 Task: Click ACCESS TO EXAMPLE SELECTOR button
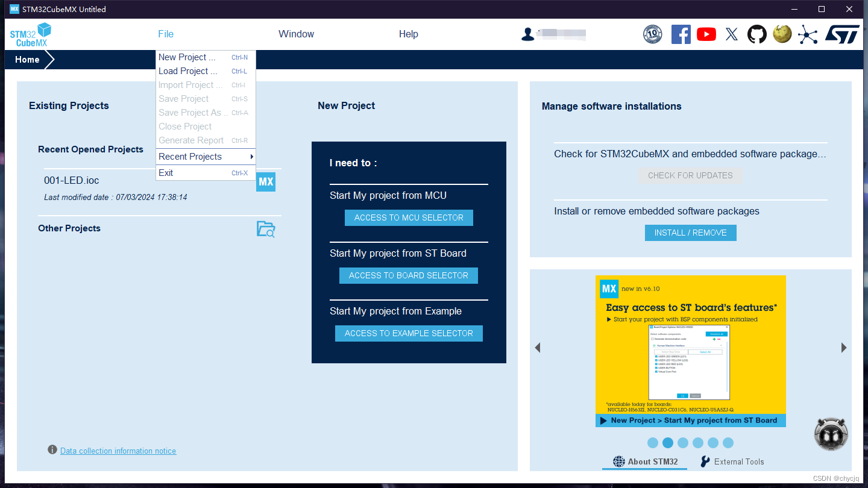click(x=409, y=333)
